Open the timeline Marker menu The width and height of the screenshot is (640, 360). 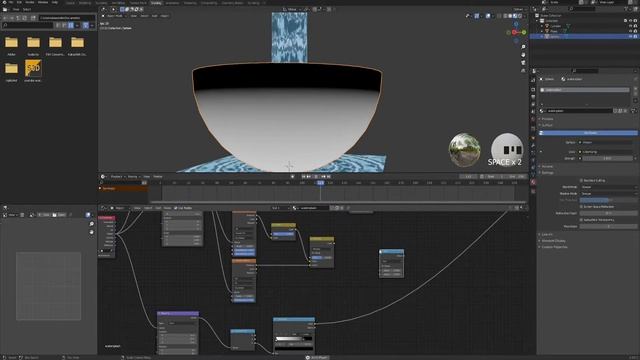tap(158, 177)
